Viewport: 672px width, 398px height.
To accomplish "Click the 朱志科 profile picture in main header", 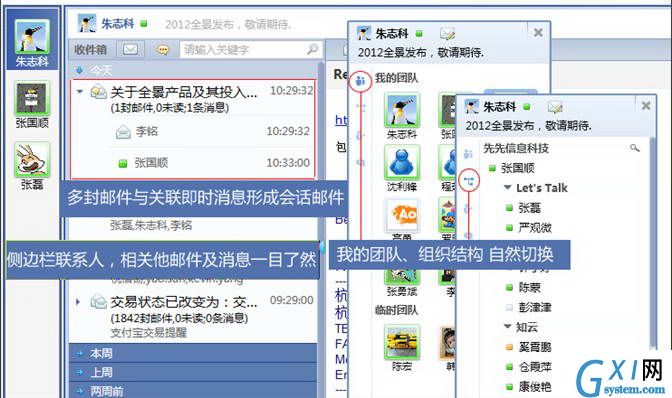I will 87,23.
